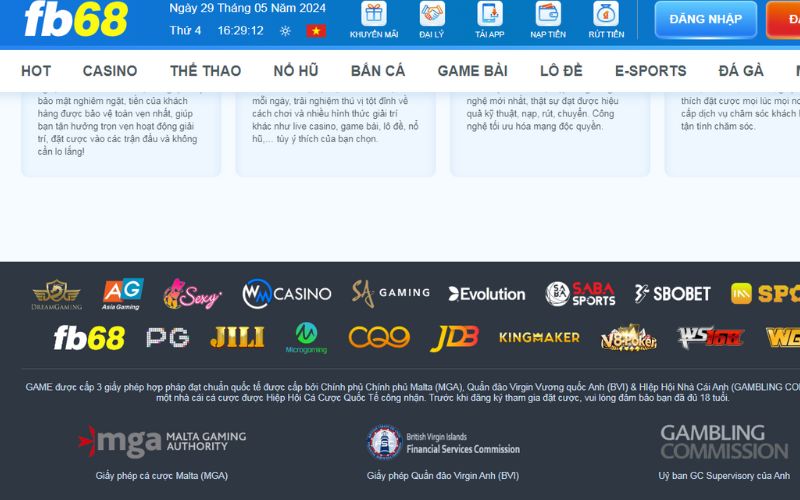Select the LÔ ĐỀ menu item

click(x=561, y=71)
